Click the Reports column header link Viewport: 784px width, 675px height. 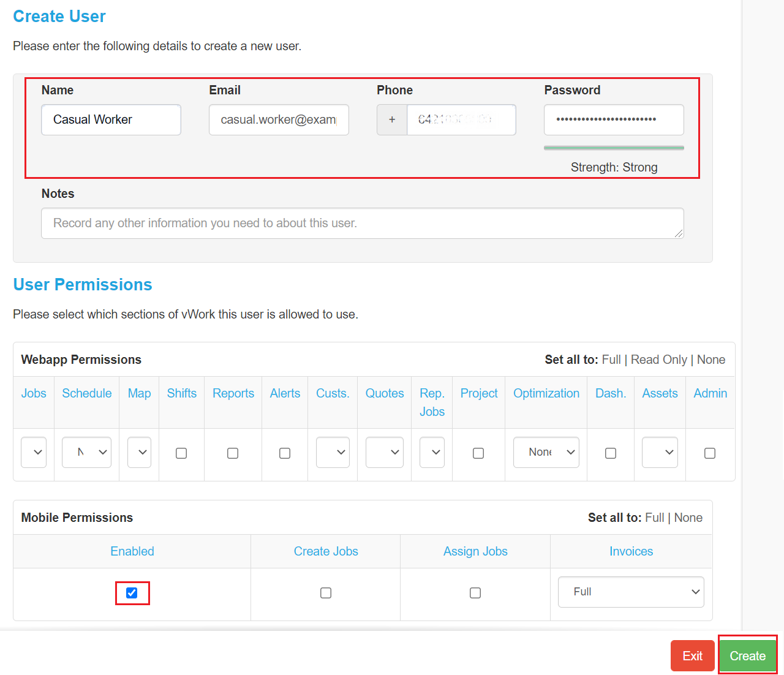tap(233, 393)
